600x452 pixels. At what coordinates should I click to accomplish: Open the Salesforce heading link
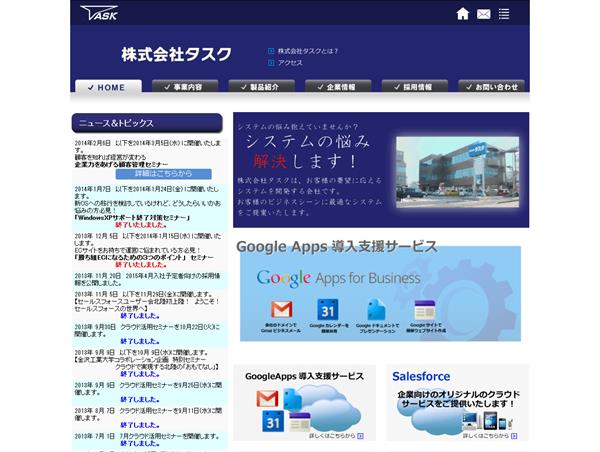(421, 376)
